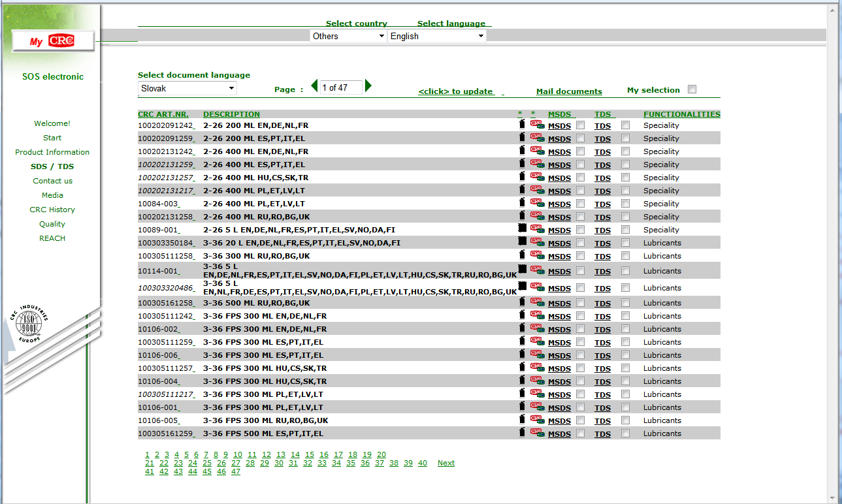Click the CRC label icon for article 100202131257
The height and width of the screenshot is (504, 842).
[537, 176]
